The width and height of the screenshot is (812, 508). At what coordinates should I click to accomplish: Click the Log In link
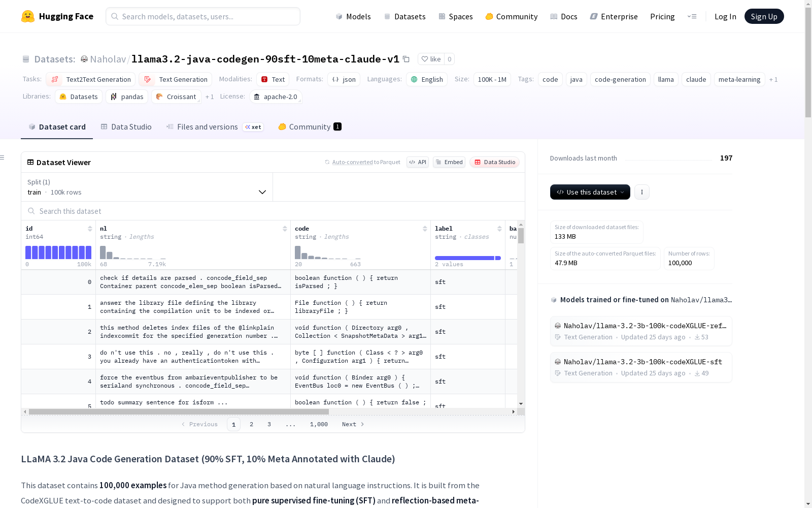click(x=725, y=16)
